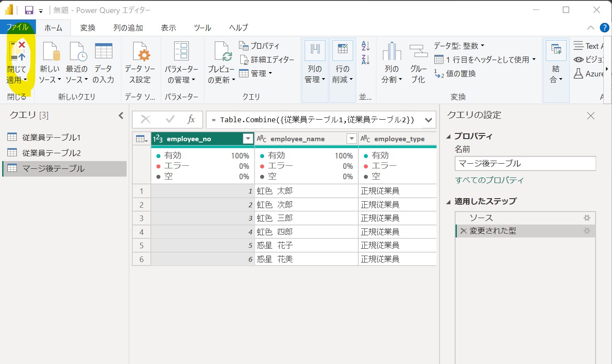The image size is (612, 364).
Task: Collapse the クエリ pane chevron
Action: (x=121, y=115)
